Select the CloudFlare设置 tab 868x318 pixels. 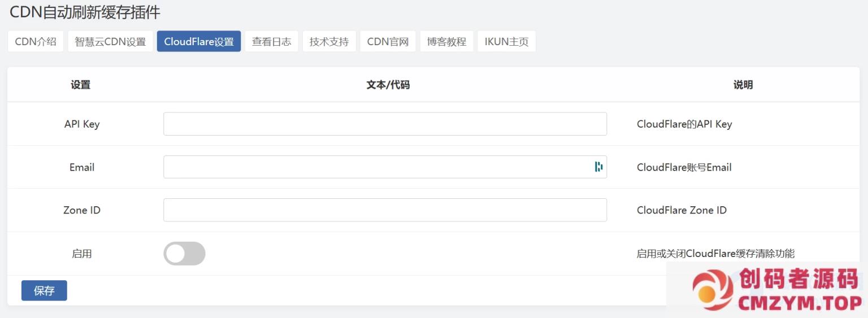pos(199,41)
